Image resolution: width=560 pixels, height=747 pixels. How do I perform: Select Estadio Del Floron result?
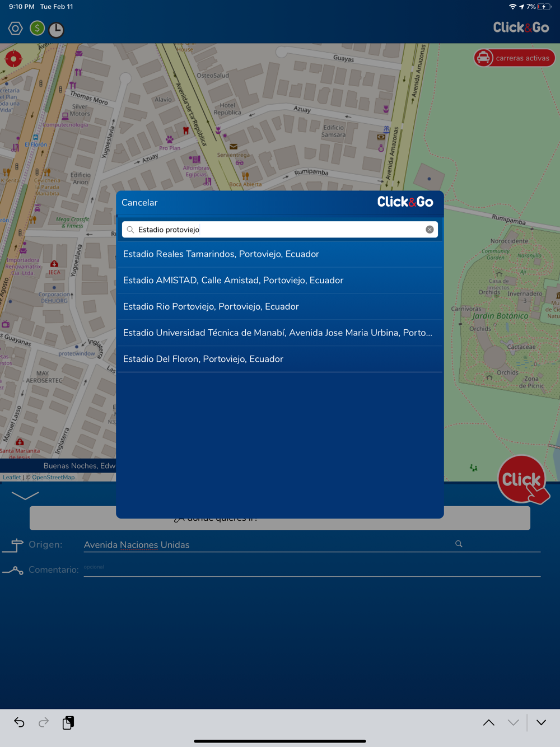pos(280,360)
